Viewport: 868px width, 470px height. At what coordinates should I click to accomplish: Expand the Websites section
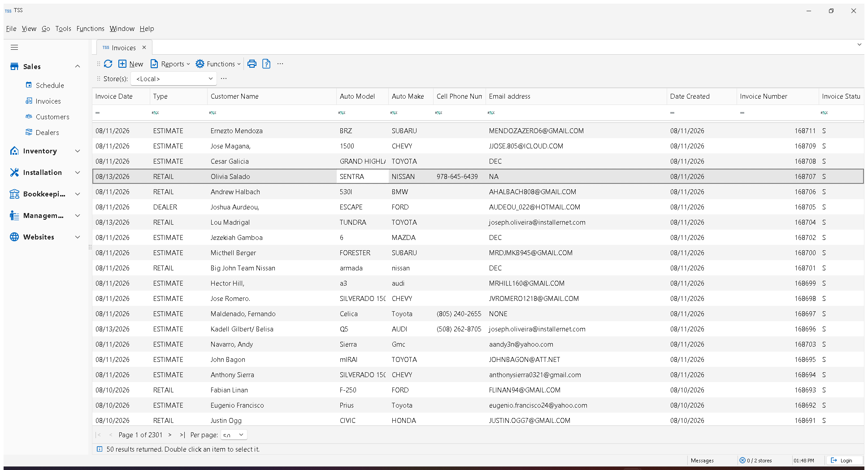coord(78,237)
